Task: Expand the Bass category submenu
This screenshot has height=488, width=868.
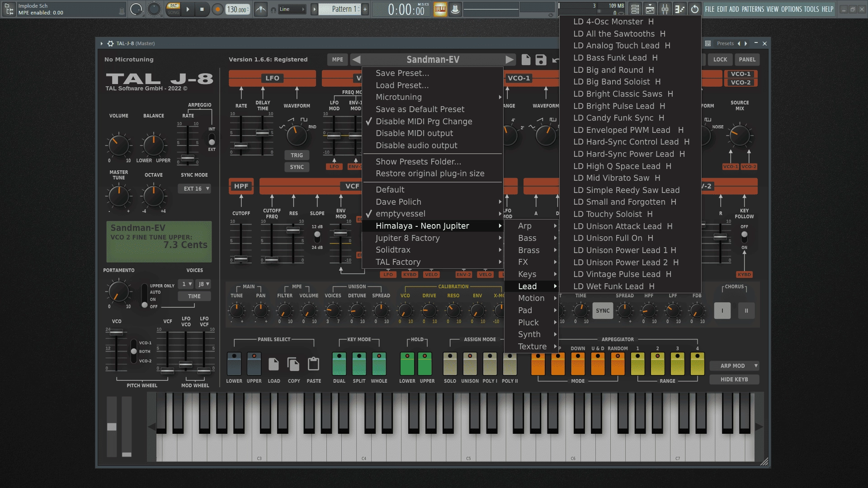Action: point(532,238)
